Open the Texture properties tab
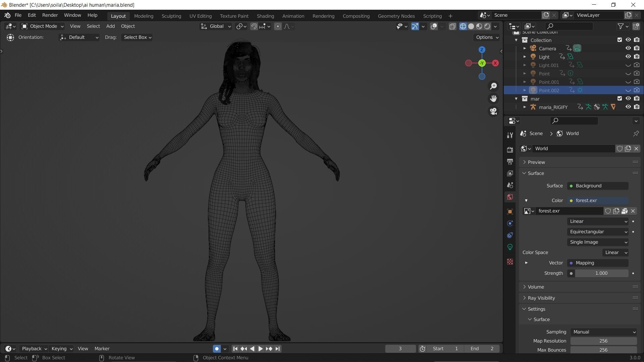This screenshot has width=644, height=362. [x=510, y=262]
